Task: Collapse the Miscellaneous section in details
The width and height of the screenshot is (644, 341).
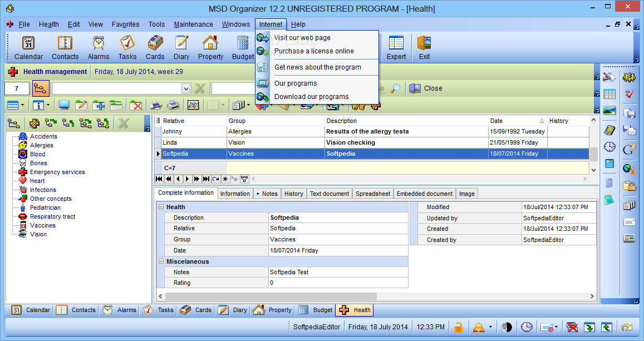Action: coord(161,261)
